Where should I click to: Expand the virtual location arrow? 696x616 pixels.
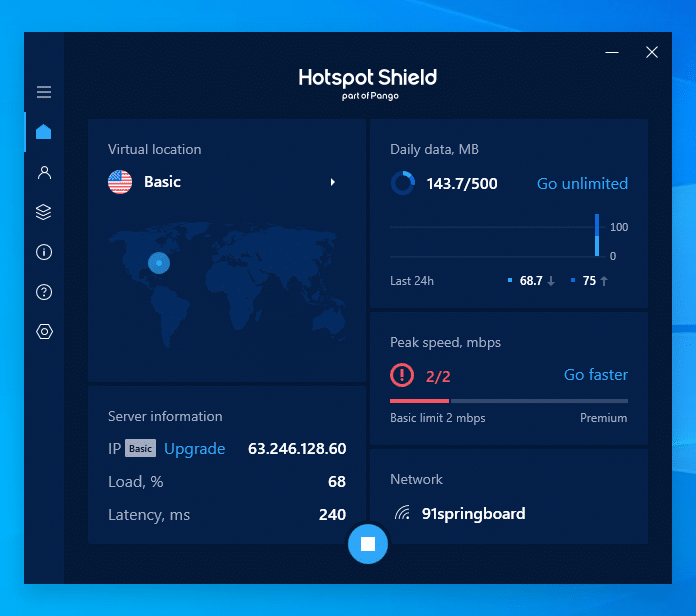[x=333, y=182]
